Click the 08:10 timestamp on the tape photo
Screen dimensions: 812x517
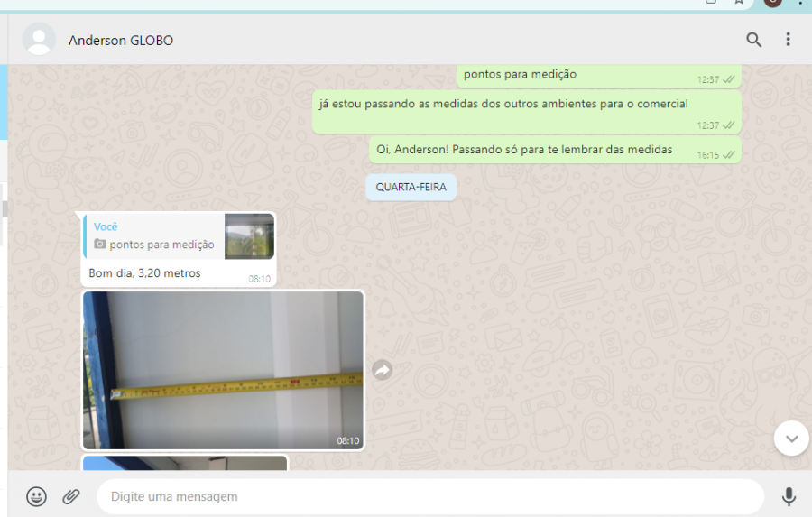point(348,441)
